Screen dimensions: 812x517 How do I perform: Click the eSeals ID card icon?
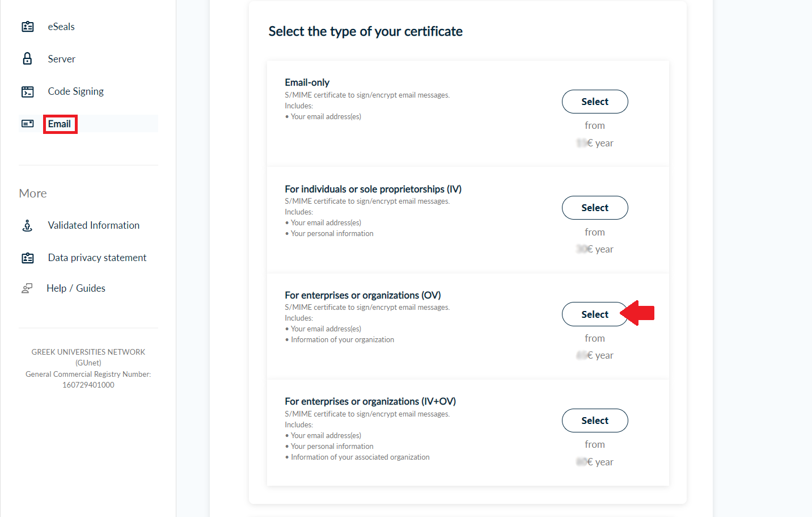pyautogui.click(x=27, y=27)
